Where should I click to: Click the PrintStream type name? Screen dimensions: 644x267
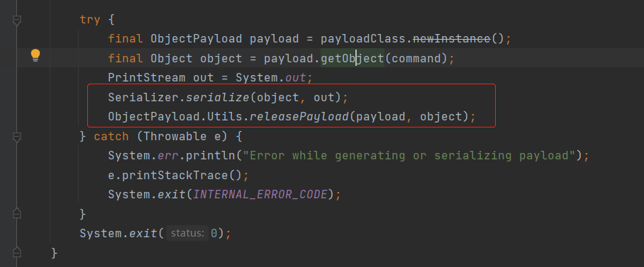coord(147,78)
